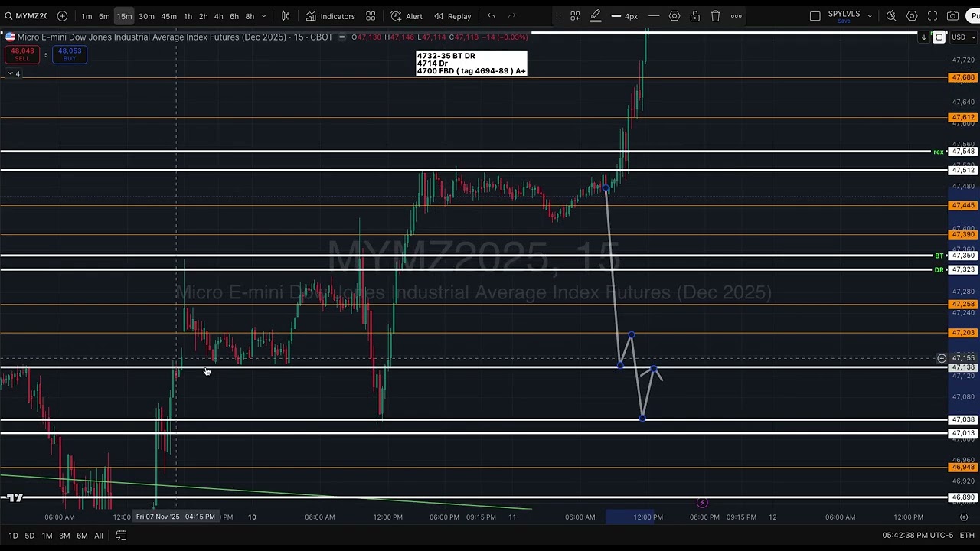The width and height of the screenshot is (980, 551).
Task: Select the white 47,548 rex price label
Action: click(962, 152)
